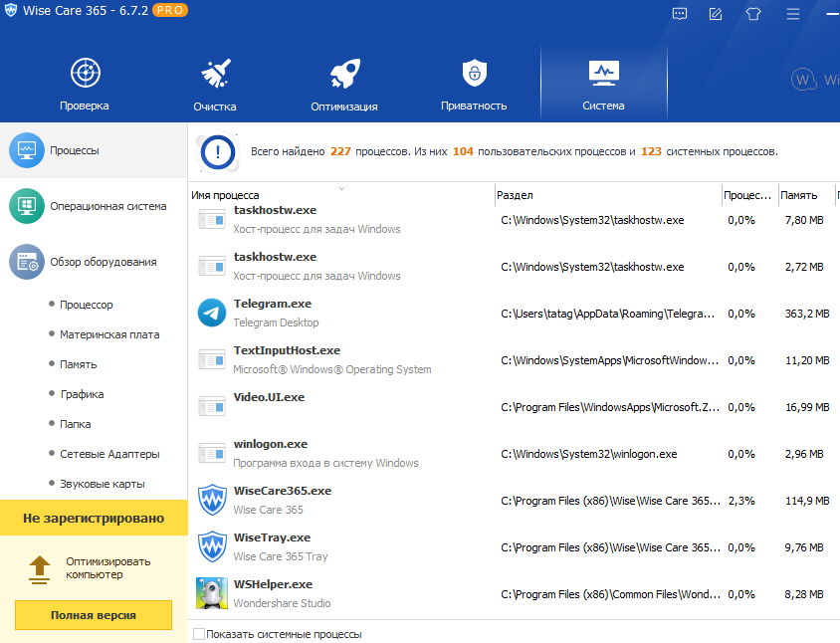Select Сетевые Адаптеры item

click(x=109, y=455)
